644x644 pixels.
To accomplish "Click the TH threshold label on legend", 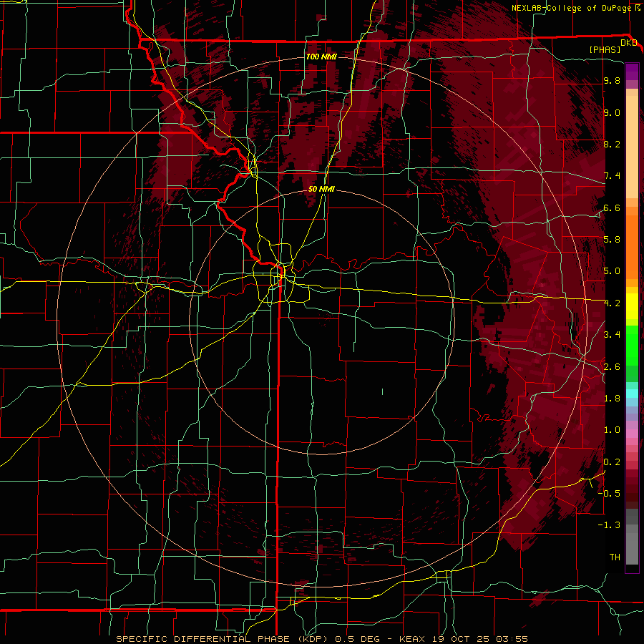I will point(615,557).
